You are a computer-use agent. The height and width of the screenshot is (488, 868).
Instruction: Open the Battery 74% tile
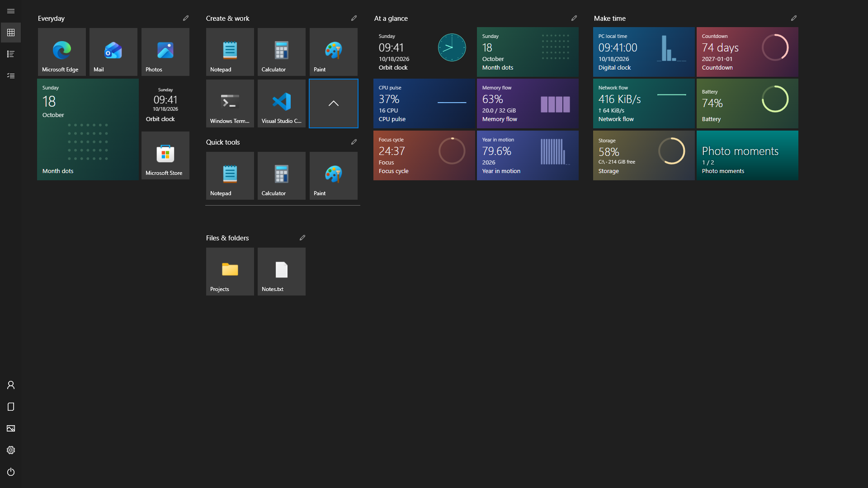click(x=747, y=103)
